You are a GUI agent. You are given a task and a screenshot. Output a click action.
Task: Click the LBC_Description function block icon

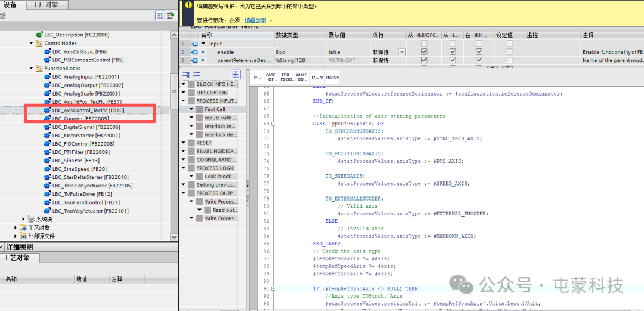[39, 35]
